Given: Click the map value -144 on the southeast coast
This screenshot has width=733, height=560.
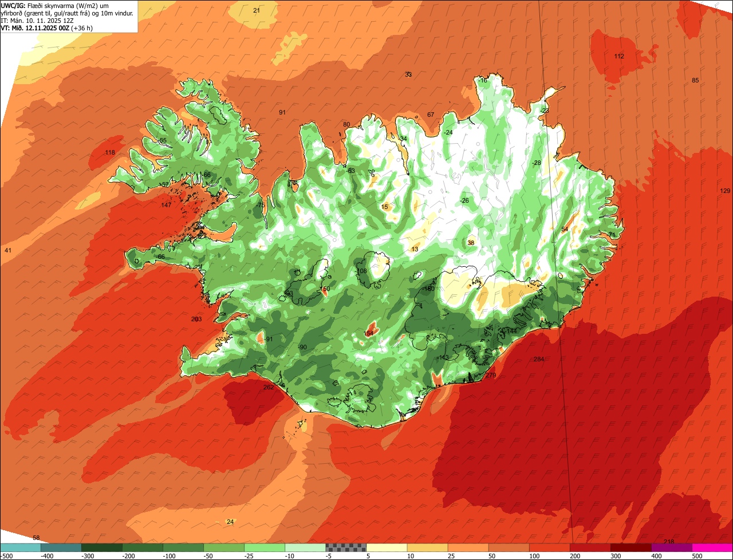Looking at the screenshot, I should [511, 330].
